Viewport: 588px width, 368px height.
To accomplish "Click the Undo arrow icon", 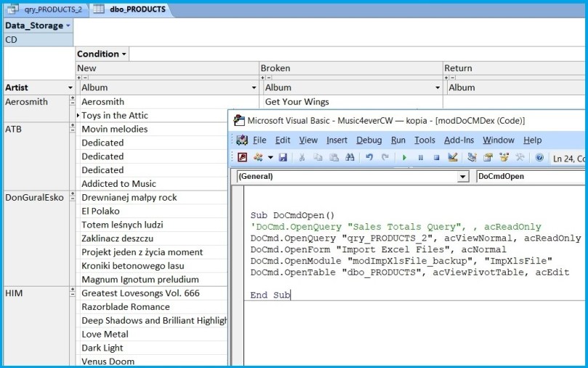I will pyautogui.click(x=369, y=157).
